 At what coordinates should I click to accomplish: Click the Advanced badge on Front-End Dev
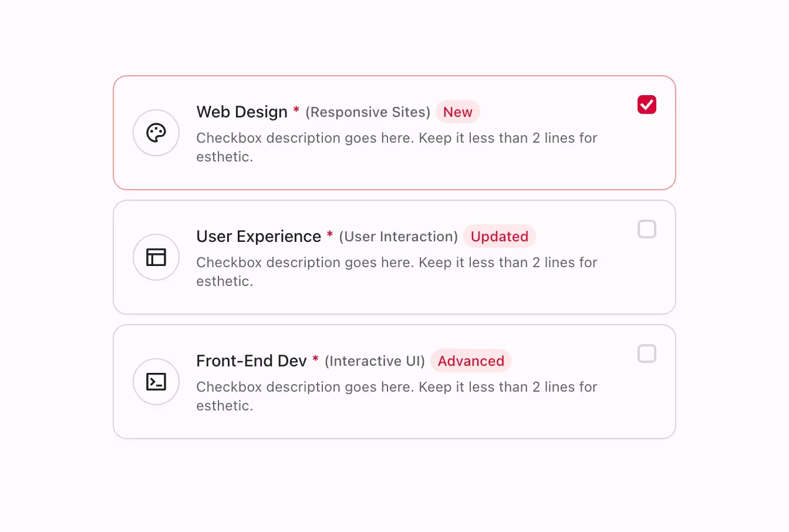pos(471,361)
